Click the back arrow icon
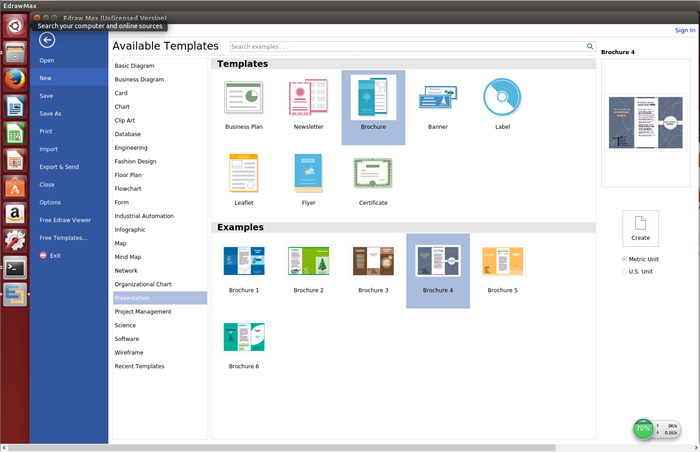 coord(47,40)
